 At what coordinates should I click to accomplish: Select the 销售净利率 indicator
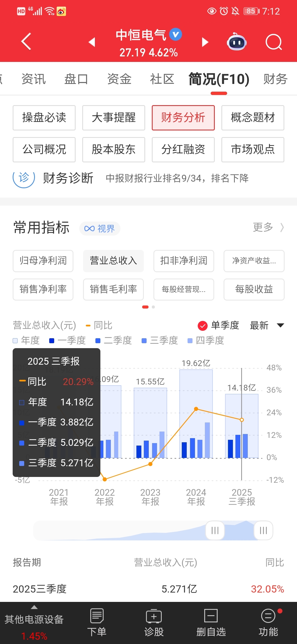pos(43,290)
